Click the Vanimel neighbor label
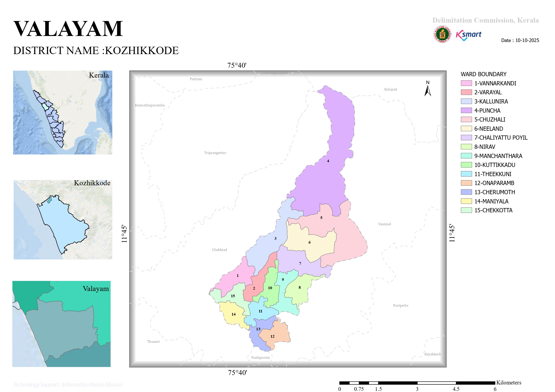The width and height of the screenshot is (555, 392). coord(385,224)
